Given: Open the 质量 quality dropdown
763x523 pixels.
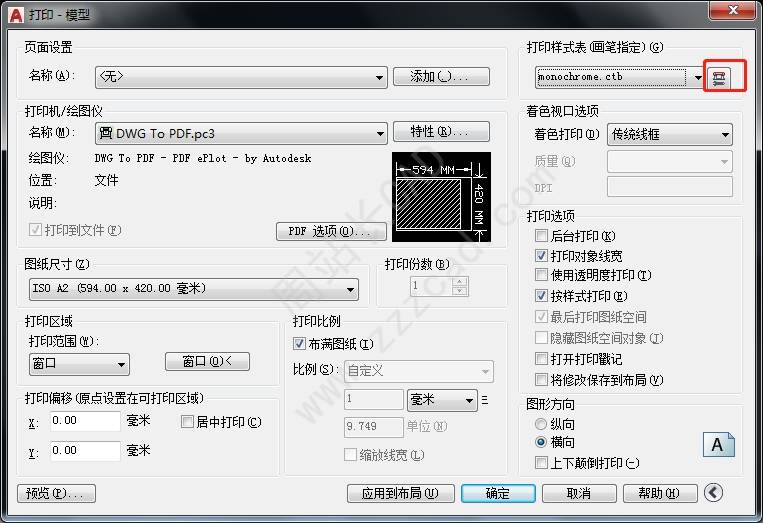Looking at the screenshot, I should [x=670, y=162].
